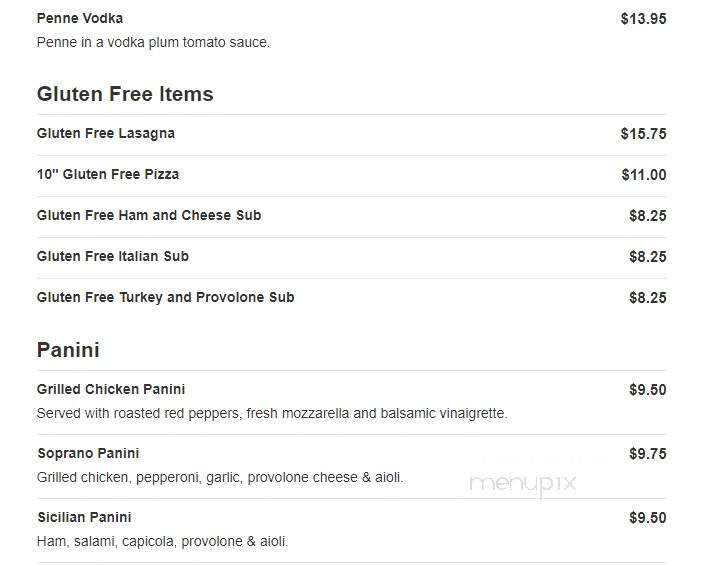Click the $11.00 pizza price
Screen dimensions: 702x566
coord(644,175)
